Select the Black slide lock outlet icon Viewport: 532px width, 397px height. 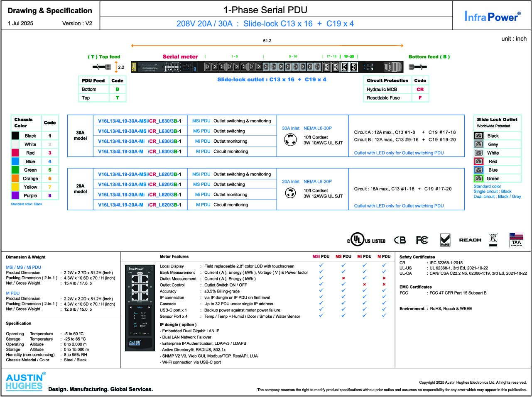point(479,136)
